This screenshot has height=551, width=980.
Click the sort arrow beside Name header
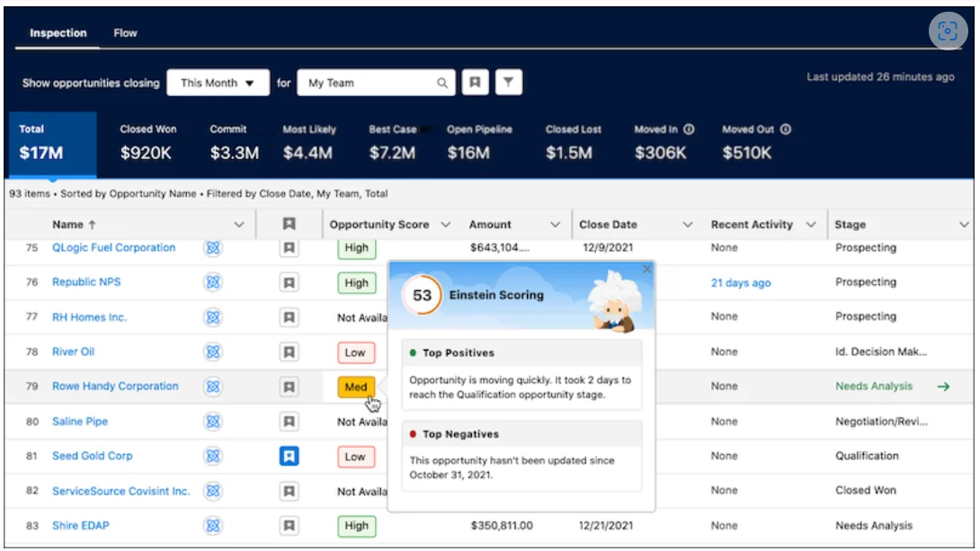(93, 225)
